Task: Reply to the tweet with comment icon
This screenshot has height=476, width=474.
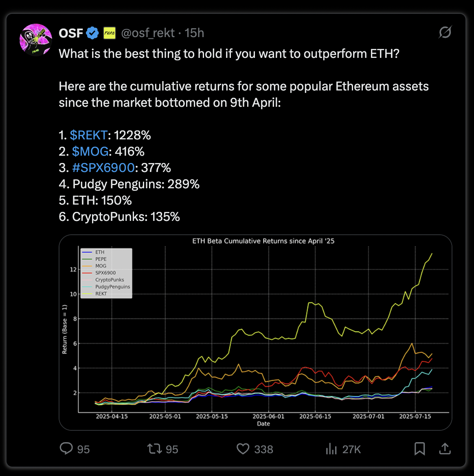Action: 66,448
